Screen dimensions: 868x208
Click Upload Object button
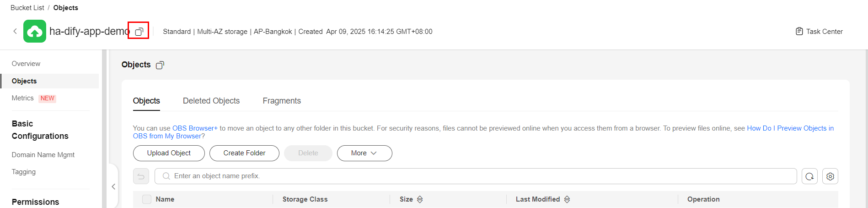click(169, 153)
